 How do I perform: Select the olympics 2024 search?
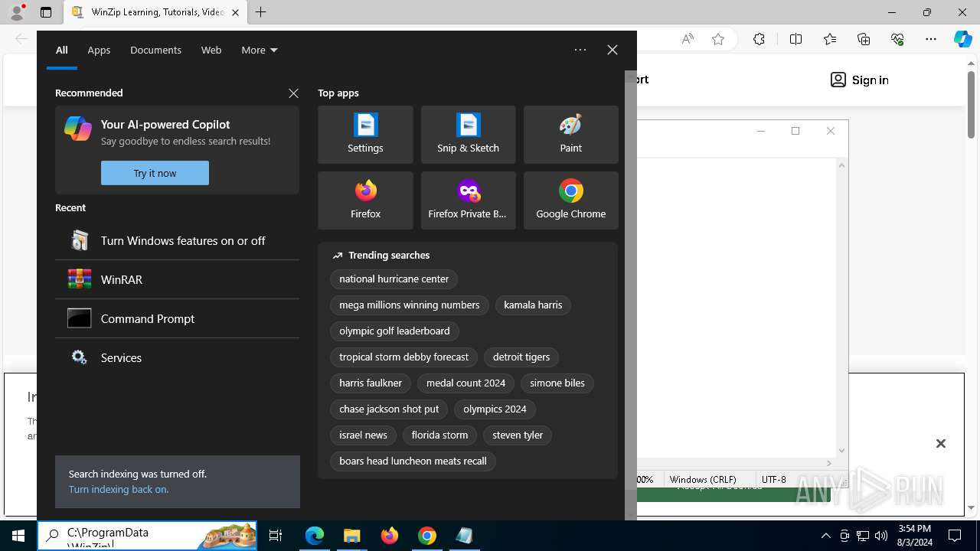[495, 409]
